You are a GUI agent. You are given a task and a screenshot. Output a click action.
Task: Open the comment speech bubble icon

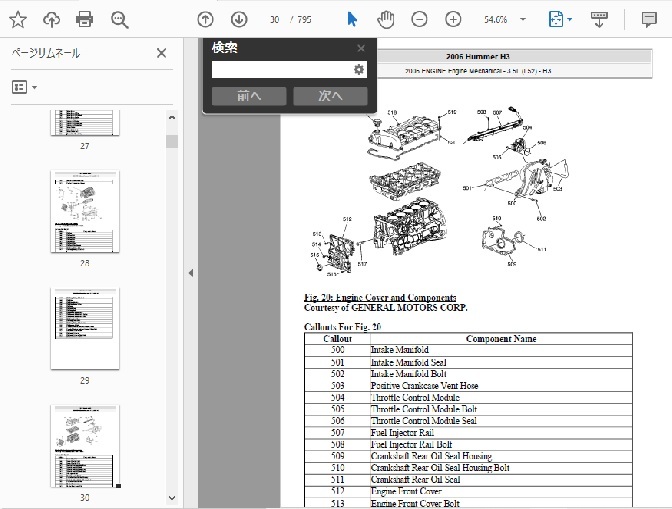[649, 20]
